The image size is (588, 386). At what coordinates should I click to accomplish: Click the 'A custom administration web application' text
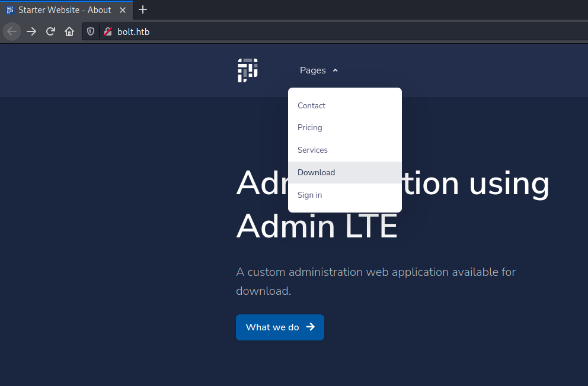376,281
